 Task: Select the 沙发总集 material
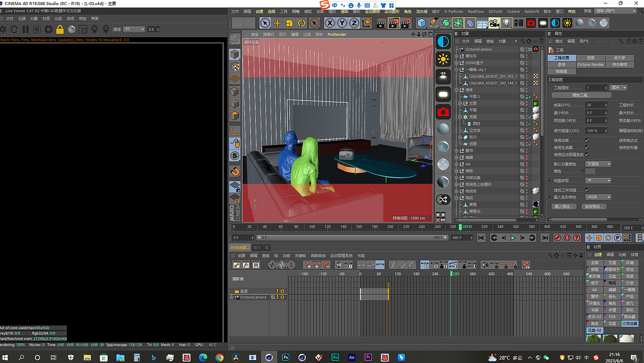coord(629,323)
